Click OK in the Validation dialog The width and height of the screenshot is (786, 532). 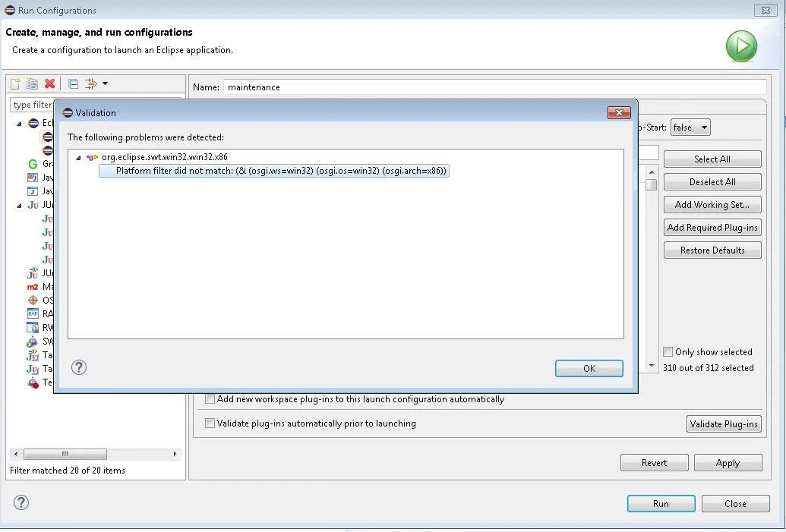pos(589,369)
